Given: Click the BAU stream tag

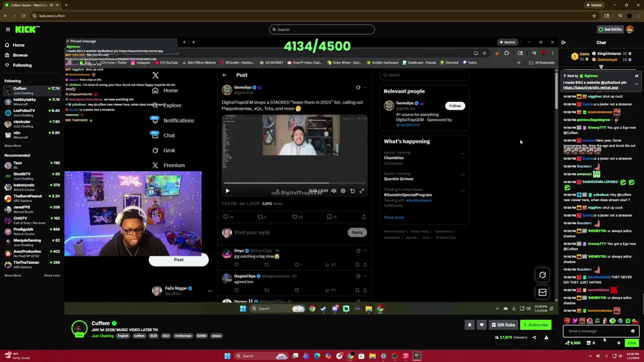Looking at the screenshot, I should click(x=166, y=336).
